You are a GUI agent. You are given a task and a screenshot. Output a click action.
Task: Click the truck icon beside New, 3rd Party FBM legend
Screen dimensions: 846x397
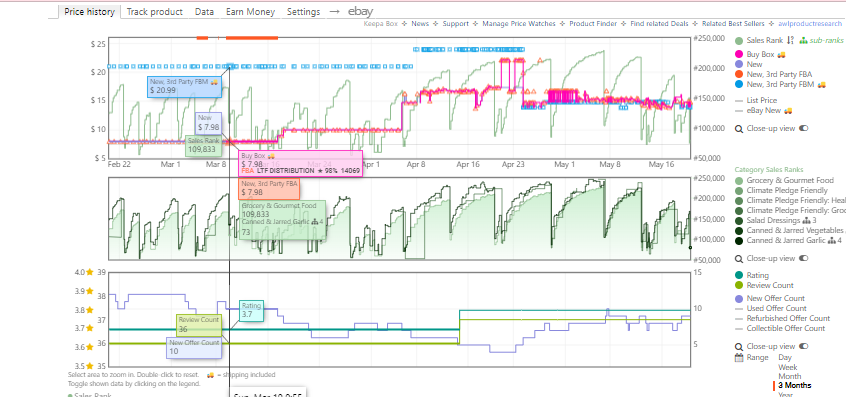click(822, 85)
